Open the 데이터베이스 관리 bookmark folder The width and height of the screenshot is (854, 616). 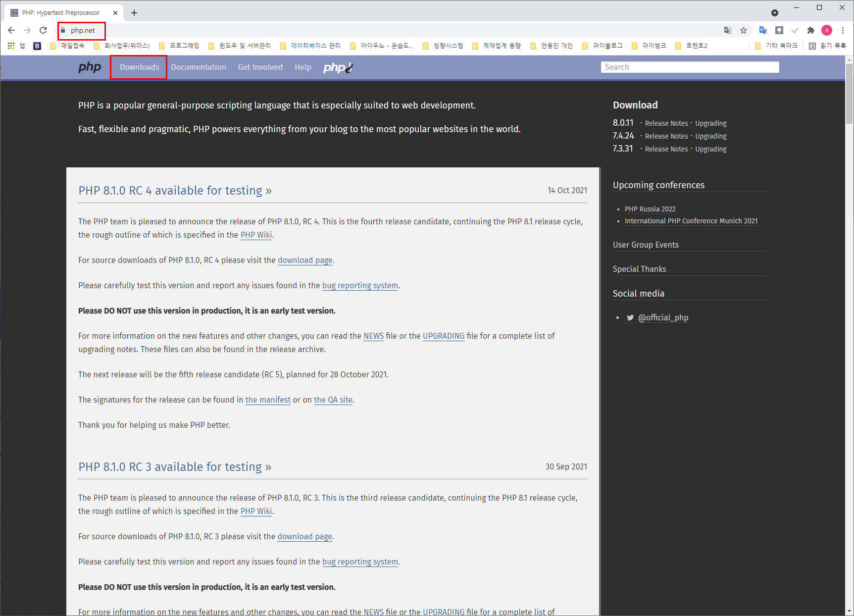coord(310,46)
